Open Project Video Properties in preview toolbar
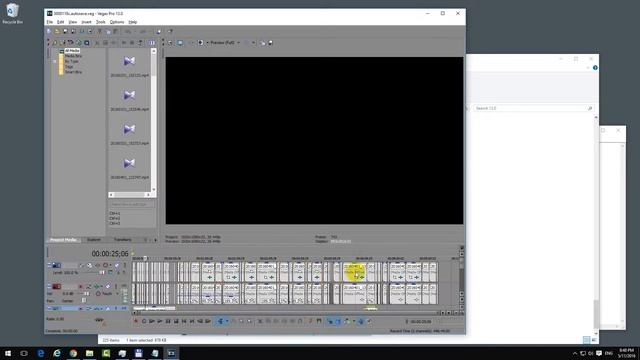 click(x=171, y=42)
